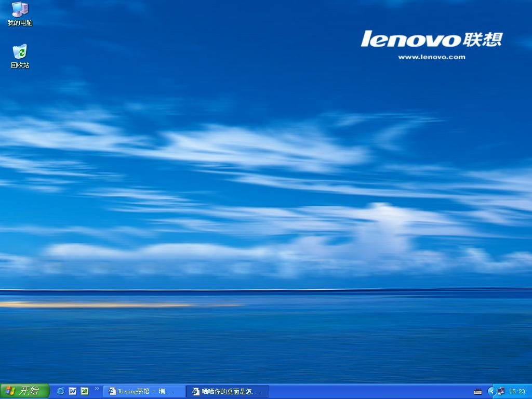
Task: Open the 开始 Start menu
Action: pyautogui.click(x=25, y=391)
